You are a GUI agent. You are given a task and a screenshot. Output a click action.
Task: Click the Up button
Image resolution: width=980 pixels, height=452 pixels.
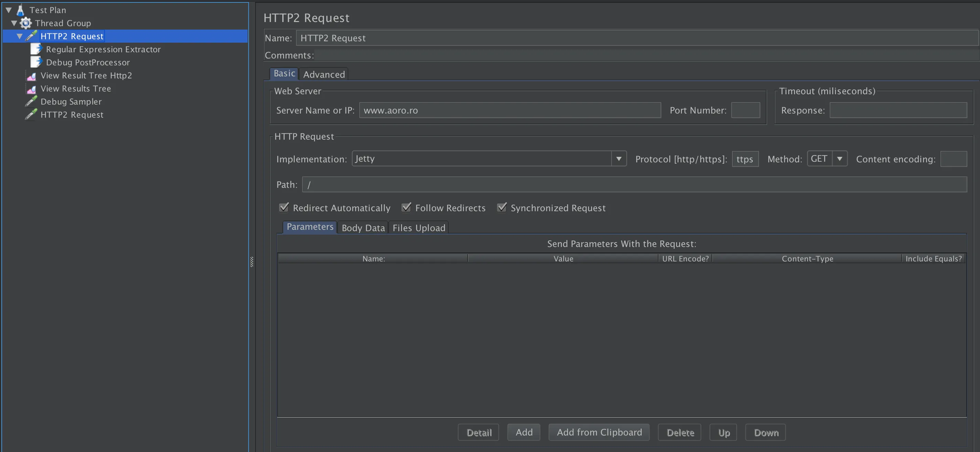coord(723,433)
